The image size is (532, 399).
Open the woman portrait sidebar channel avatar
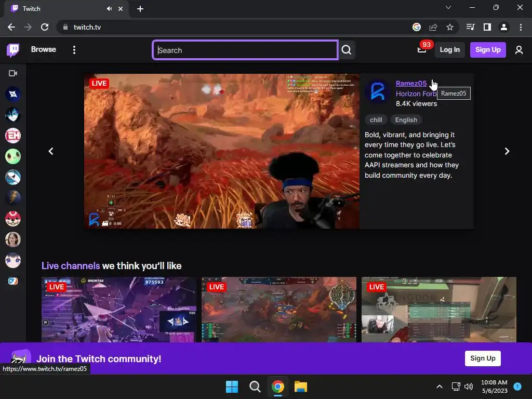[x=13, y=240]
